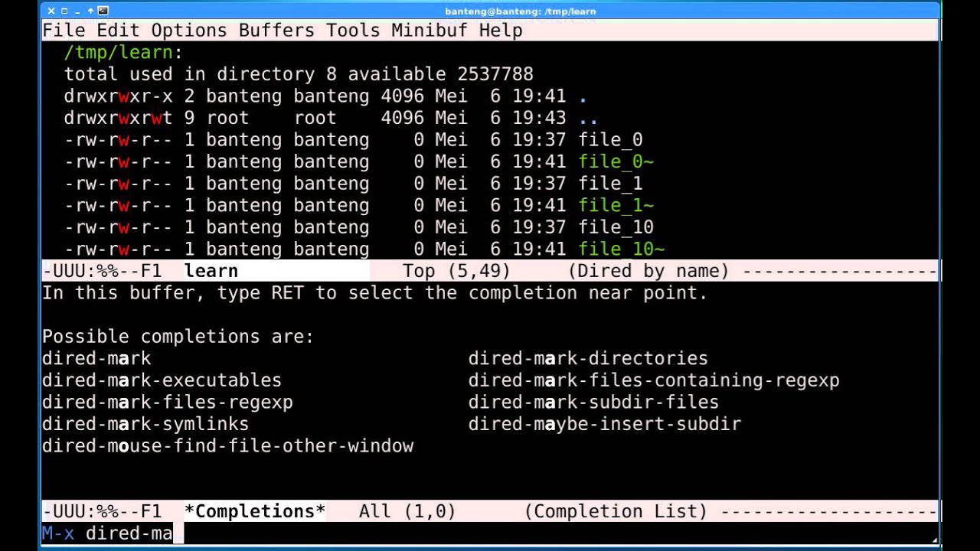Choose the dired-mark-files-regexp completion
This screenshot has height=551, width=980.
pyautogui.click(x=168, y=402)
